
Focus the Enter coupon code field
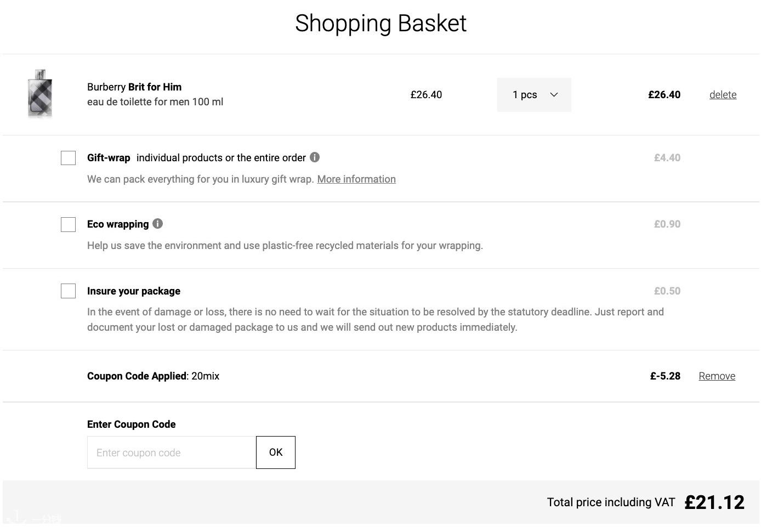[172, 452]
